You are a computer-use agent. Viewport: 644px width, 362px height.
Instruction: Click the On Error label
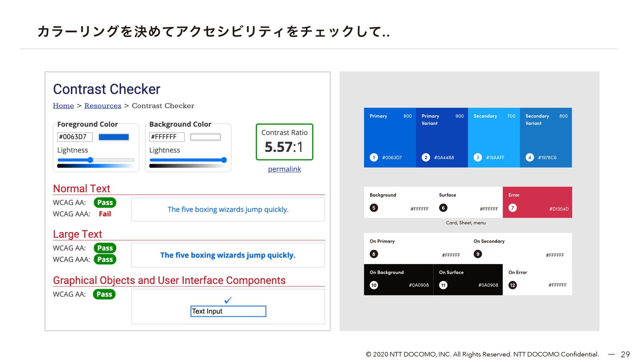pyautogui.click(x=518, y=273)
